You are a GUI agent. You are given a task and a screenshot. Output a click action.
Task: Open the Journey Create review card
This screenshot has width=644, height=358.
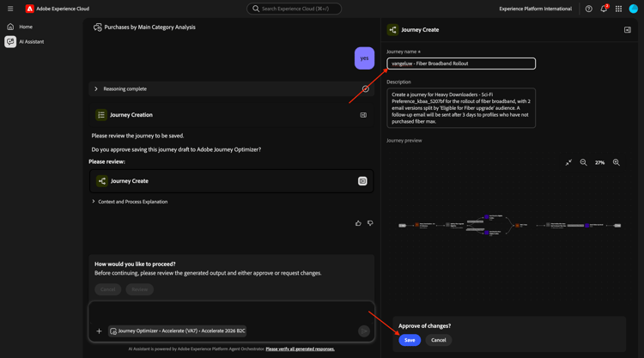(x=231, y=181)
